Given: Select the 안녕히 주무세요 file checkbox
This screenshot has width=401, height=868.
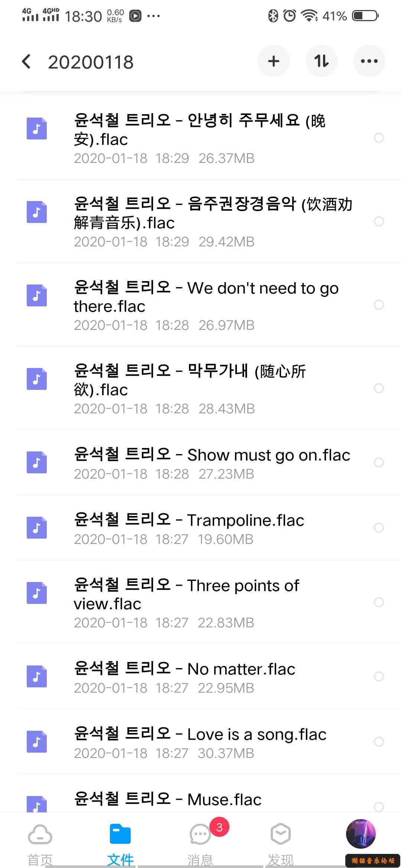Looking at the screenshot, I should click(x=379, y=138).
